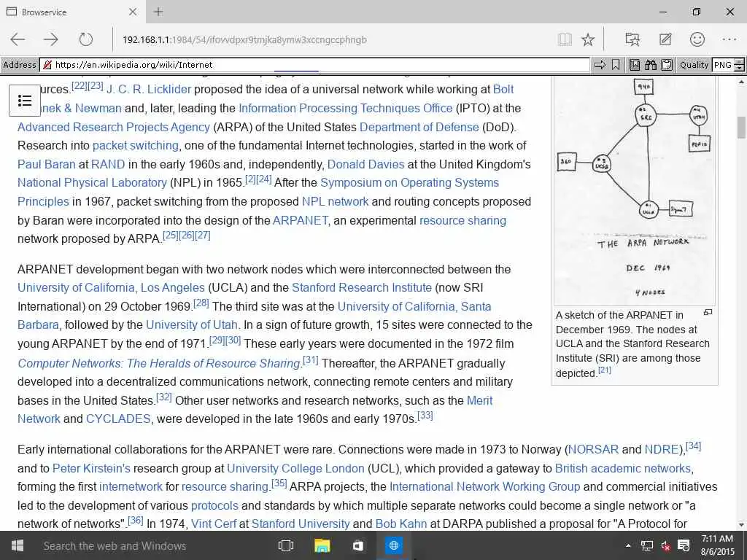Jump to citation [21] in image caption
Screen dimensions: 747x560
[x=605, y=370]
